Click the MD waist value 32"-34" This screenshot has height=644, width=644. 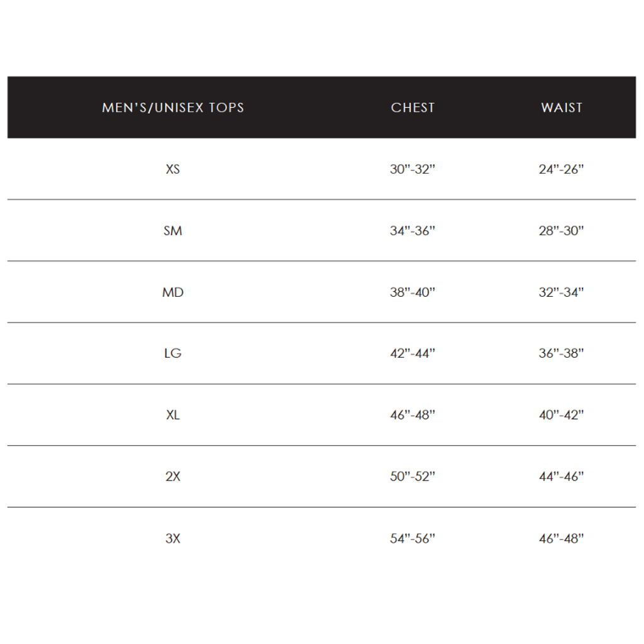coord(562,292)
